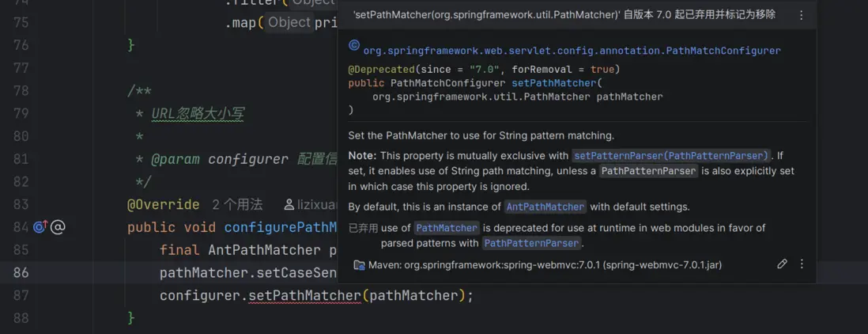The image size is (868, 334).
Task: Click the underlined setPathMatcher method call
Action: tap(305, 296)
